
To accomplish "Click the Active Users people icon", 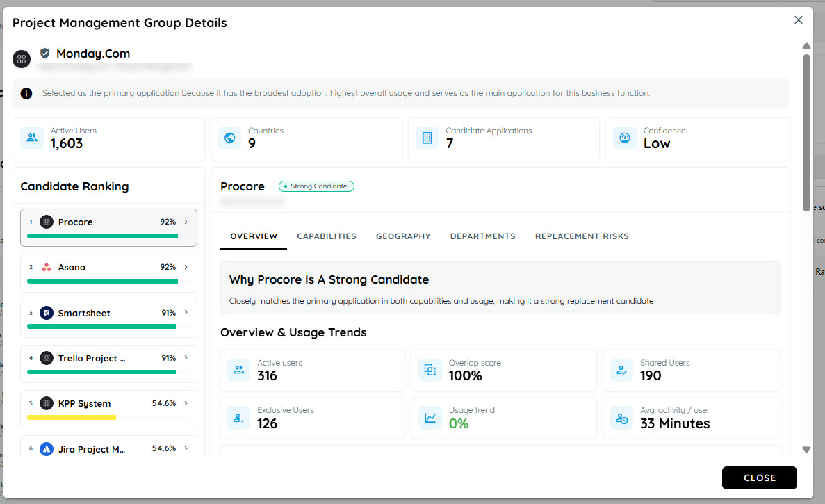I will click(x=32, y=138).
